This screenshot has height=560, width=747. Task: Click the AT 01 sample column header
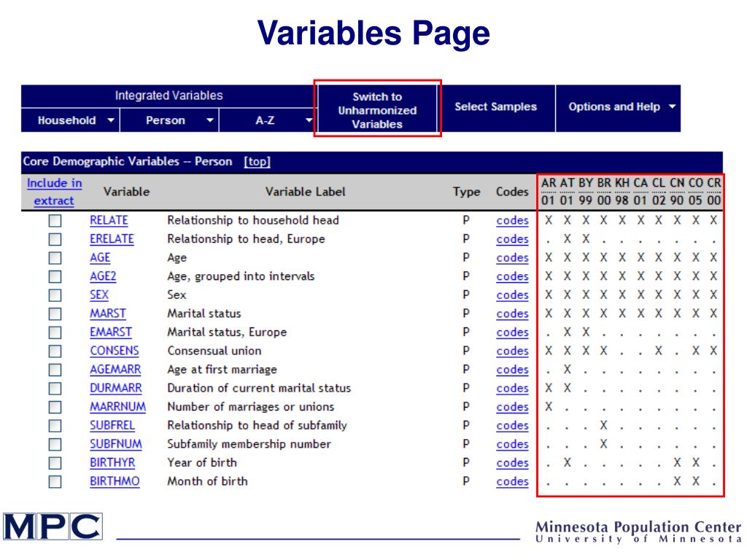point(567,192)
